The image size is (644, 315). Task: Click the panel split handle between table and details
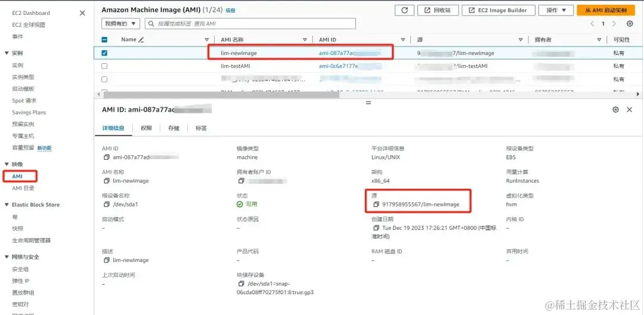pos(368,103)
